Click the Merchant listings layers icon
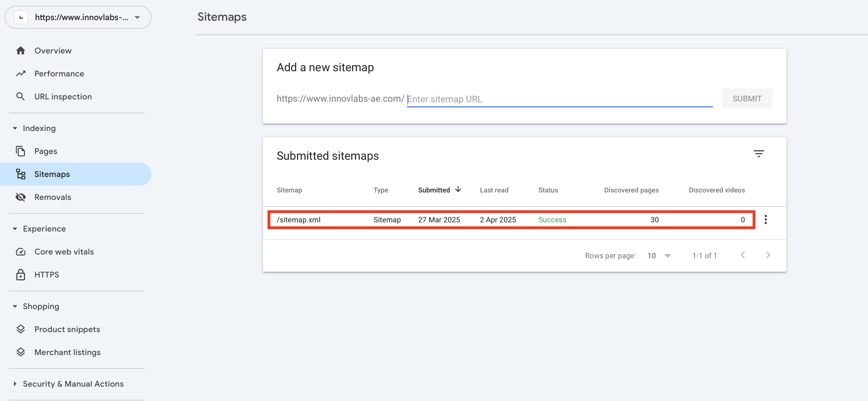 click(x=21, y=352)
